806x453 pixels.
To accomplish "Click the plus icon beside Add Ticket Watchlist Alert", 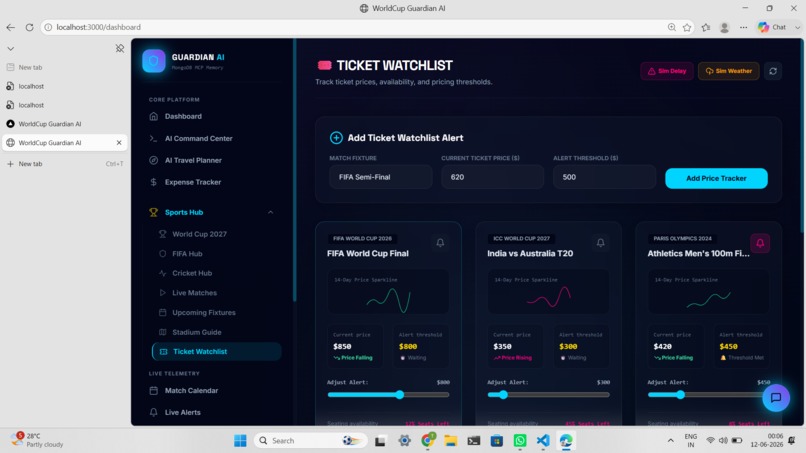I will click(336, 138).
